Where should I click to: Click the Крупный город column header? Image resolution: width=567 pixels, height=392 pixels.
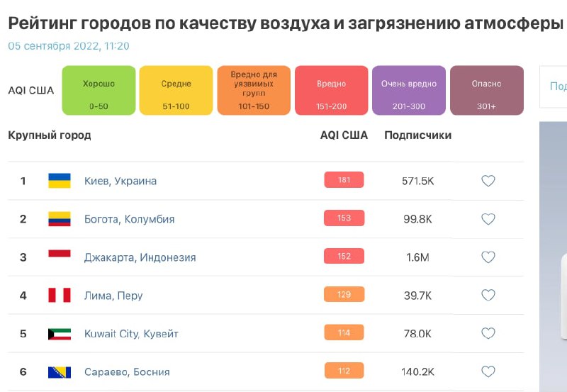tap(50, 135)
